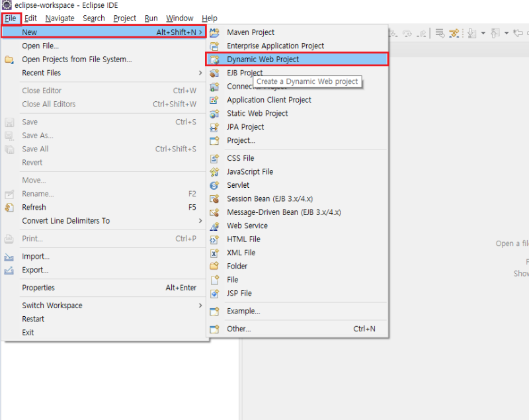The image size is (529, 420).
Task: Expand Convert Line Delimiters To submenu arrow
Action: tap(200, 221)
